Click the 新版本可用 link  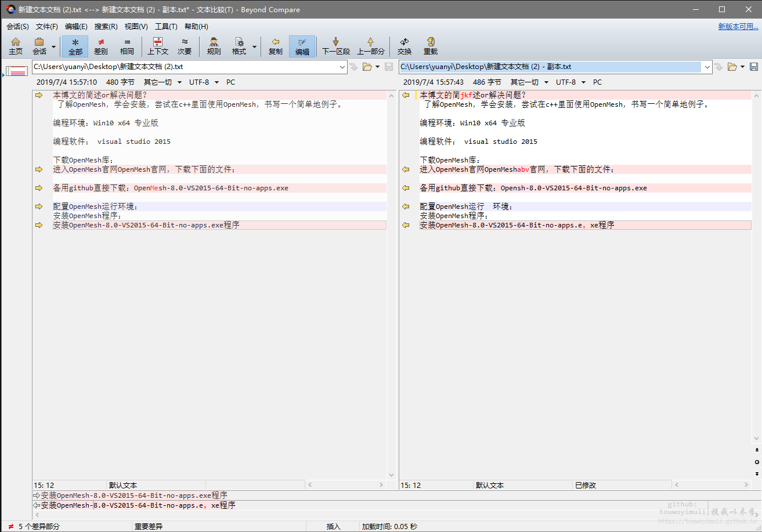(x=738, y=27)
